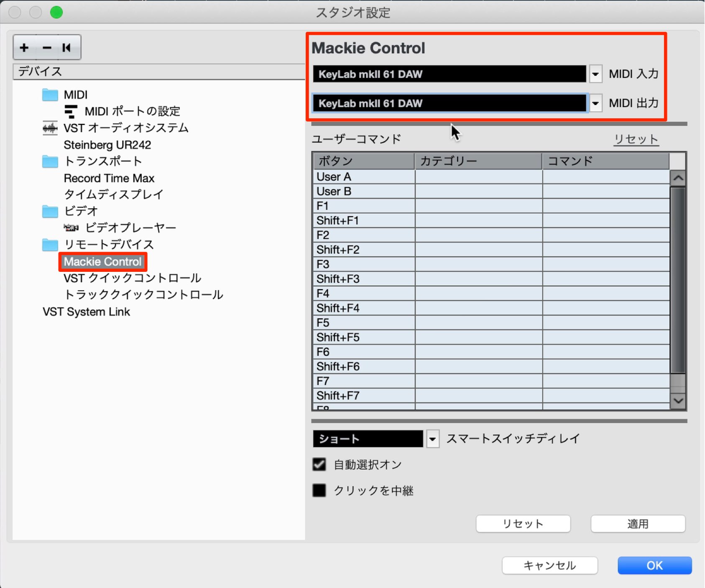This screenshot has height=588, width=705.
Task: Open the MIDI 入力 dropdown arrow
Action: coord(595,74)
